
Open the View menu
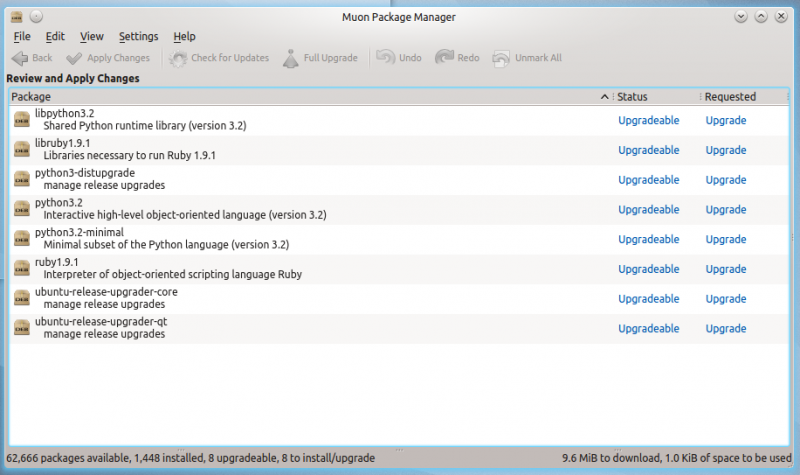pyautogui.click(x=92, y=36)
